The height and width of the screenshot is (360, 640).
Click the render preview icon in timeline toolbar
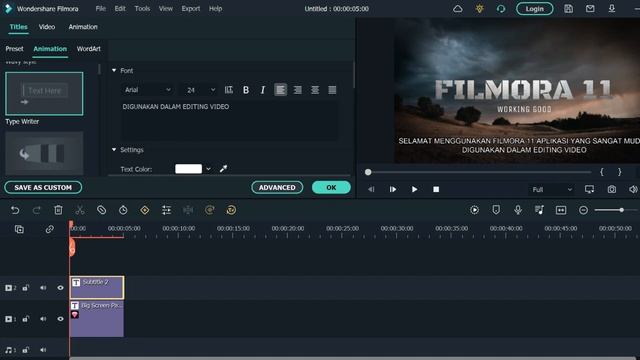(x=474, y=210)
